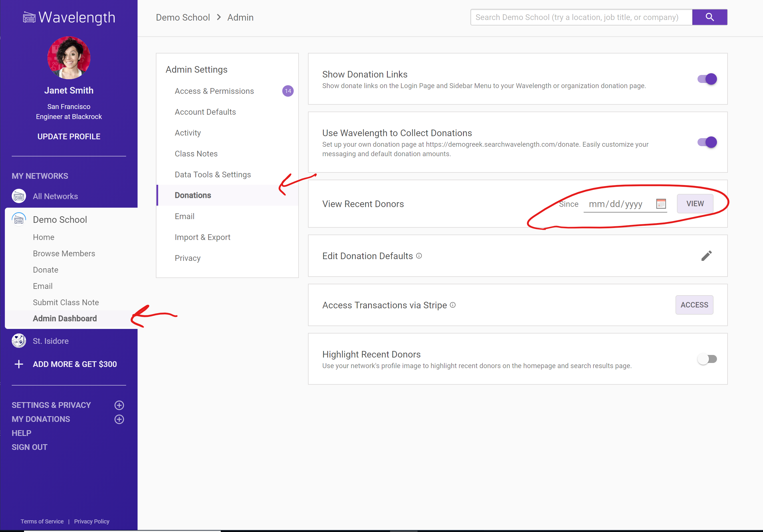Expand Settings & Privacy section
The image size is (763, 532).
(x=119, y=405)
